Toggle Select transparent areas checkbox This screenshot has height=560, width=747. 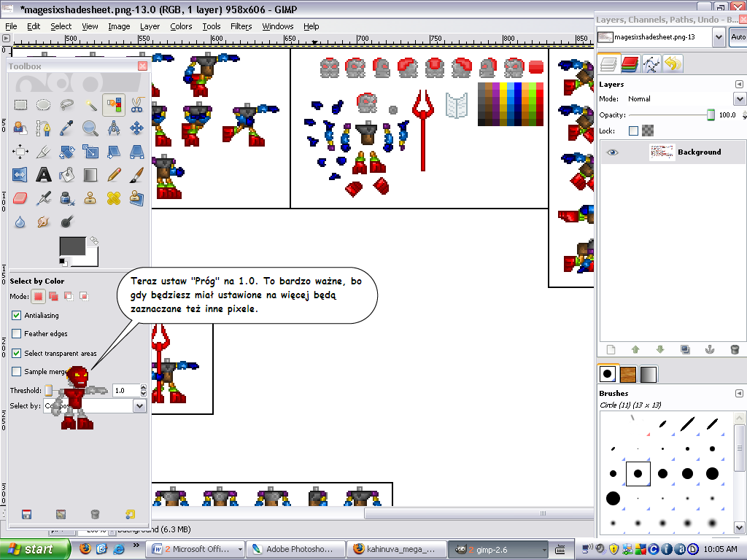[x=16, y=353]
